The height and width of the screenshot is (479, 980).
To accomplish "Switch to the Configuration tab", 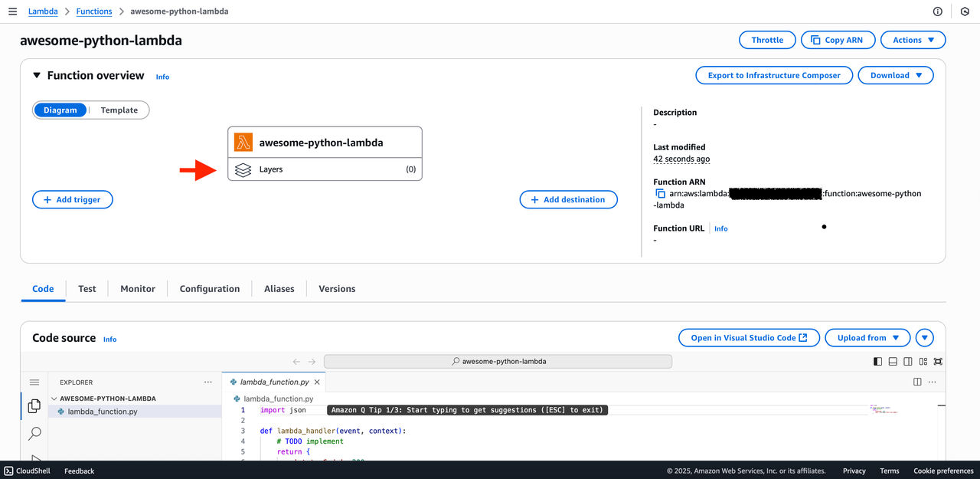I will [210, 289].
